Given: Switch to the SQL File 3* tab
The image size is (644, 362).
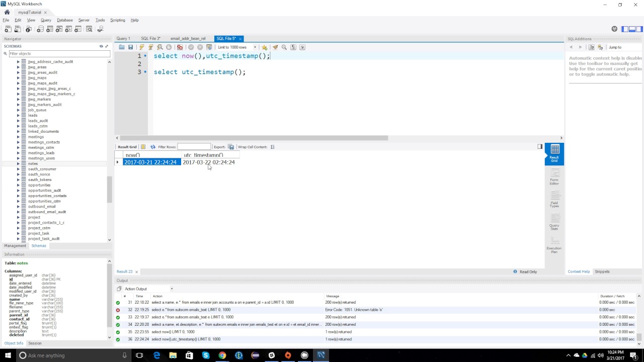Looking at the screenshot, I should tap(150, 38).
